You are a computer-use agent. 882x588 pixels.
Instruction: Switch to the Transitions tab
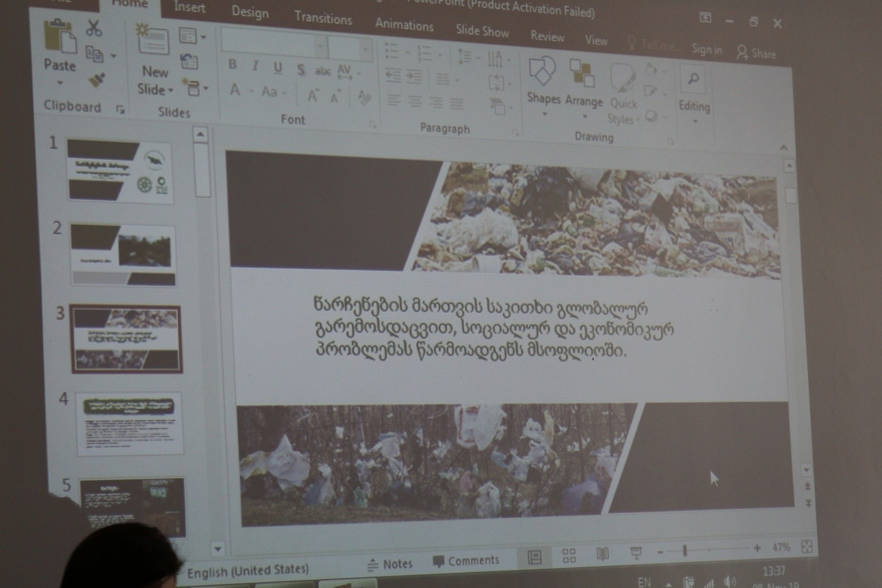323,18
